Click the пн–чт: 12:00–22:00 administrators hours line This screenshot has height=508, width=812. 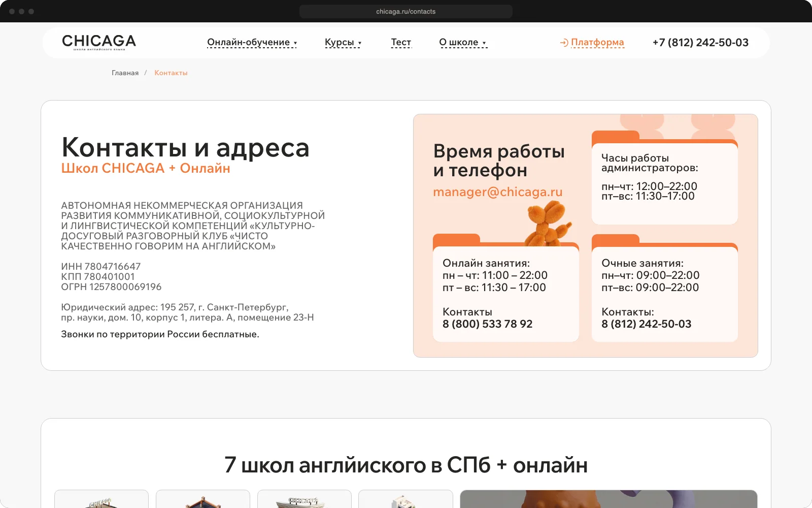649,186
